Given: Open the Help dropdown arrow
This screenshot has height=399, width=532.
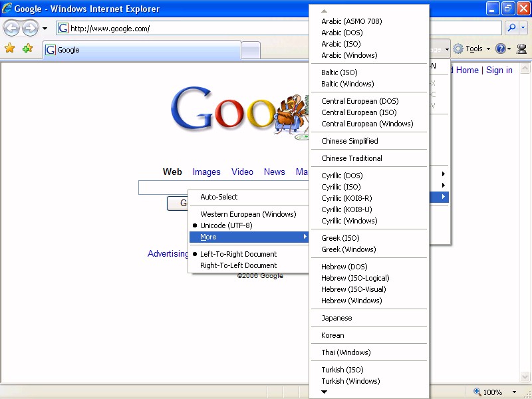Looking at the screenshot, I should (509, 49).
